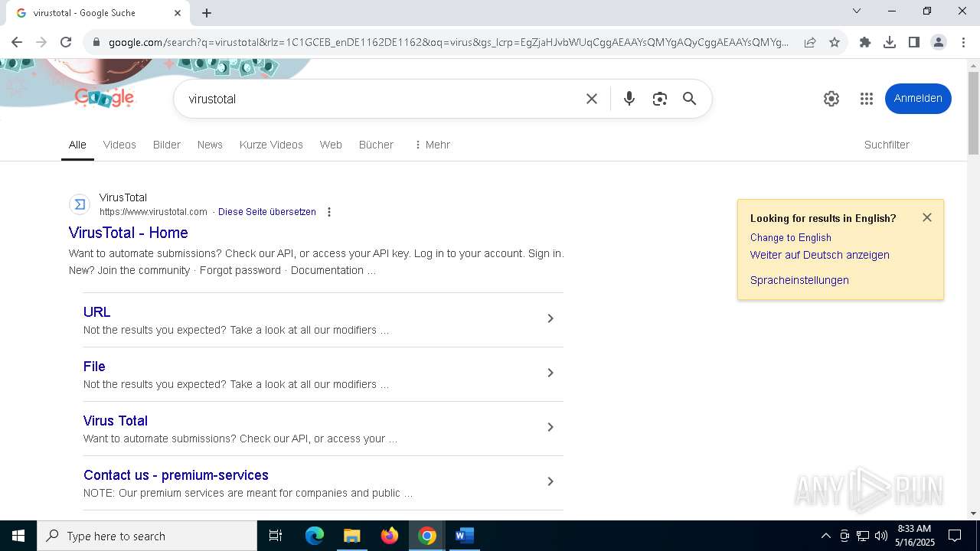
Task: Switch to the Bilder tab
Action: point(167,145)
